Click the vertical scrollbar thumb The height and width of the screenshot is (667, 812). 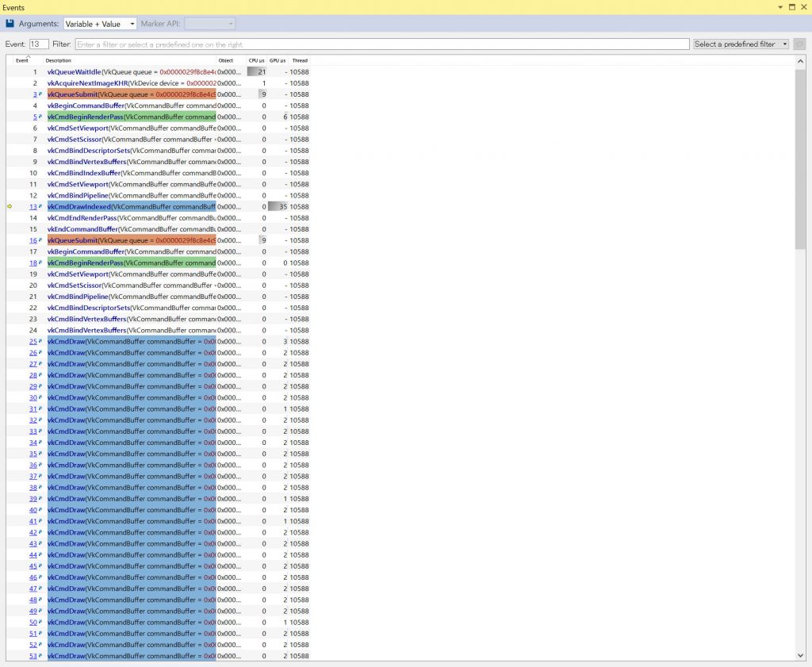[801, 158]
